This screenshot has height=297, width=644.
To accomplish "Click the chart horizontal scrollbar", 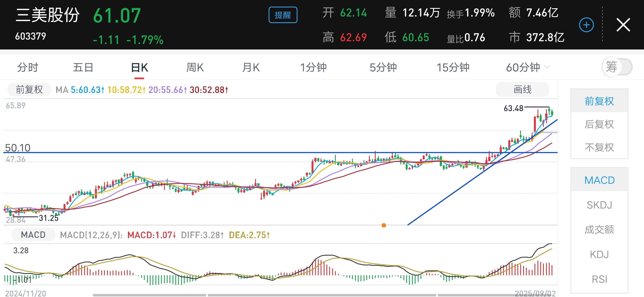I will [x=325, y=295].
